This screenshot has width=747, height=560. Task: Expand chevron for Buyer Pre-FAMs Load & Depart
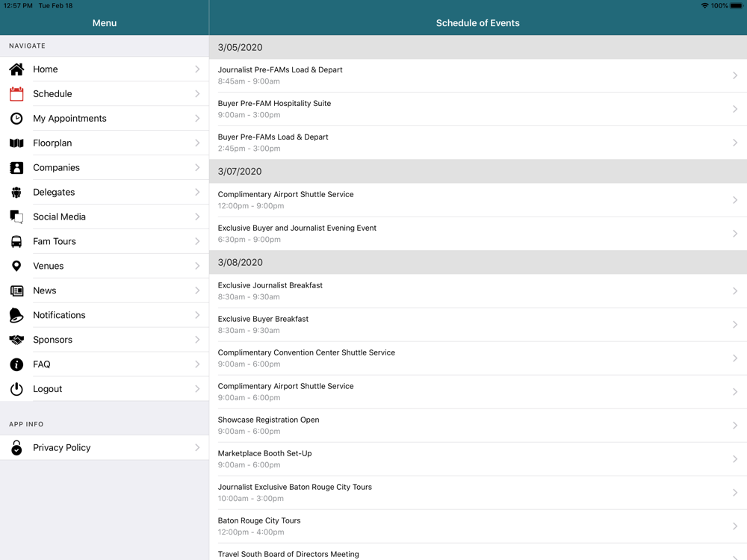pos(735,143)
